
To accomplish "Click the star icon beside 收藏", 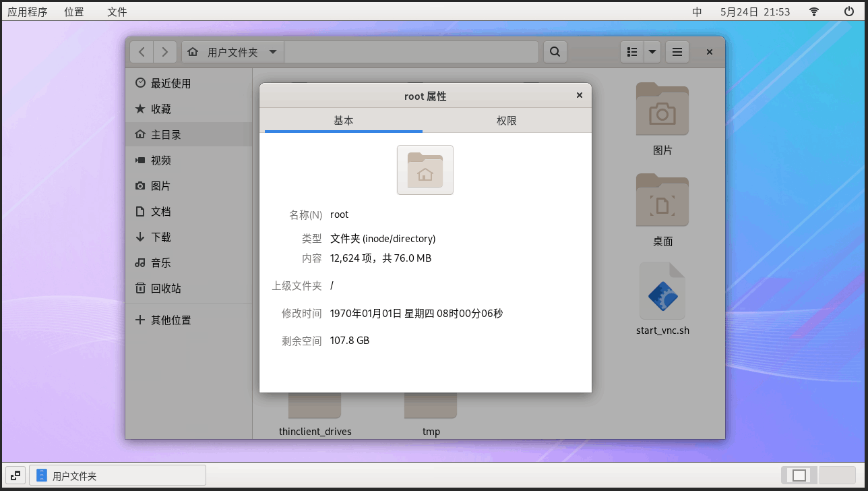I will click(140, 109).
